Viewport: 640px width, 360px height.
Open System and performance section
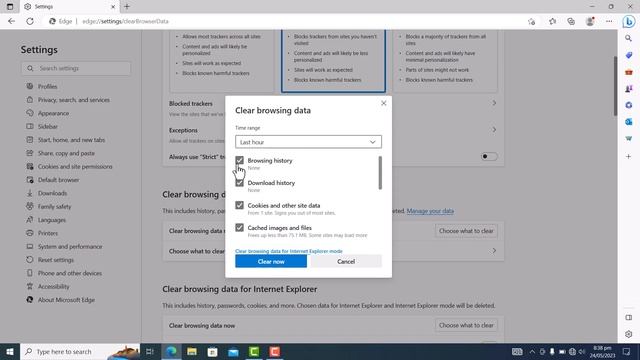(70, 247)
